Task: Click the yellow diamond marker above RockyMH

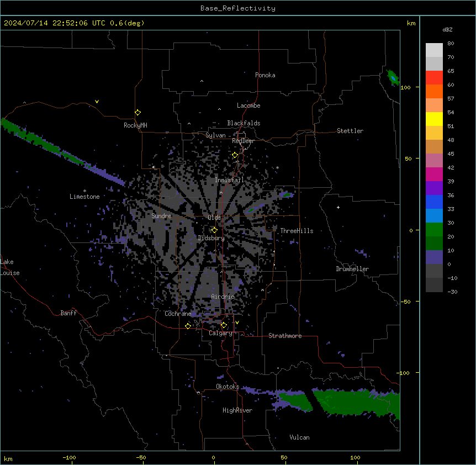Action: (138, 113)
